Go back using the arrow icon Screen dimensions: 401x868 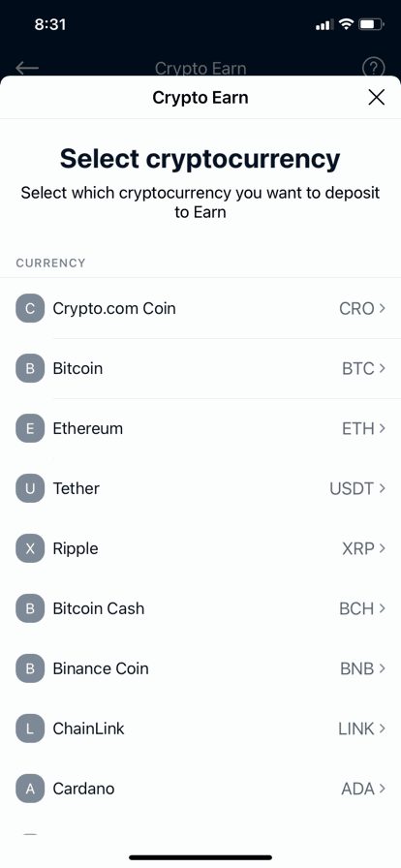pos(27,68)
